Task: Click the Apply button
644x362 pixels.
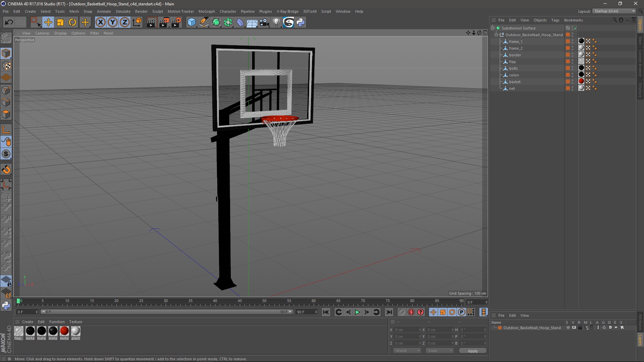Action: (x=472, y=351)
